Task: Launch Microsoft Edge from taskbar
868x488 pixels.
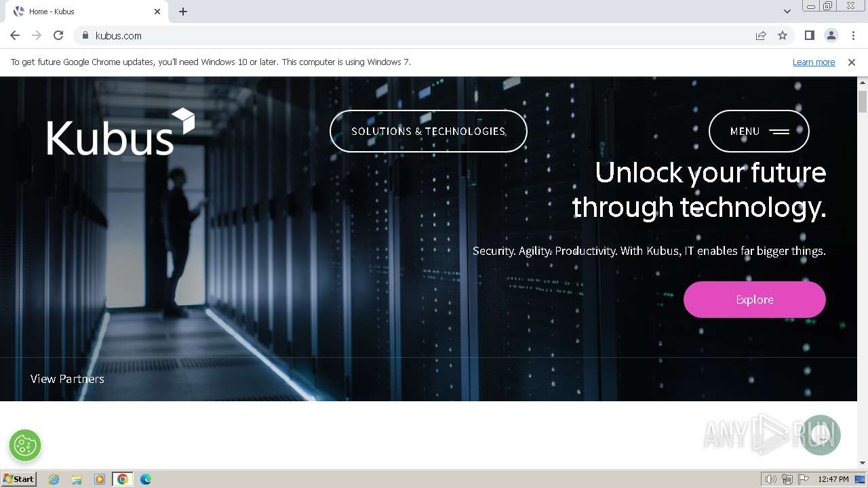Action: [146, 479]
